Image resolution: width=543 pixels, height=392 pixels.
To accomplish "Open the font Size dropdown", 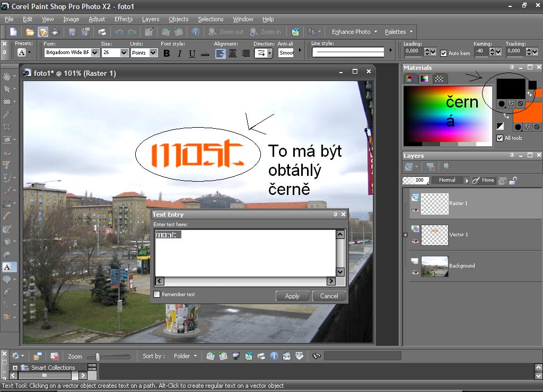I will click(124, 53).
